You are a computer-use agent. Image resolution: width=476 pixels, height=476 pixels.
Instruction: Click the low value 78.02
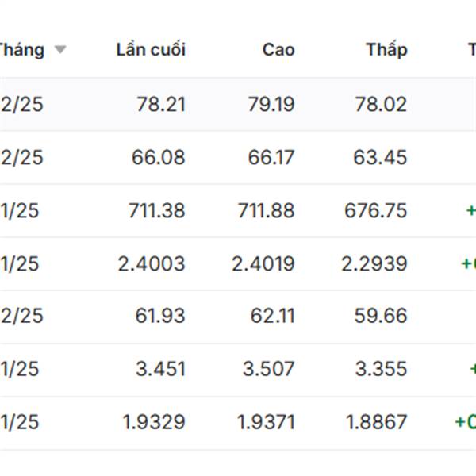coord(380,105)
